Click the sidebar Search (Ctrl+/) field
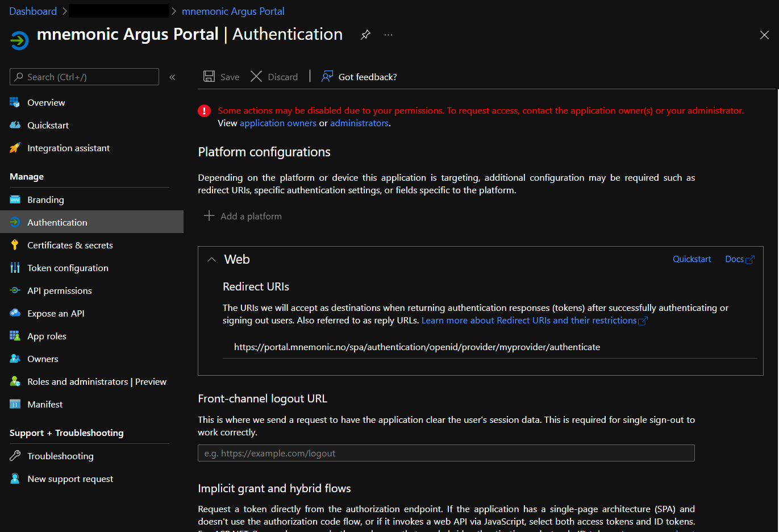The width and height of the screenshot is (779, 532). tap(84, 77)
